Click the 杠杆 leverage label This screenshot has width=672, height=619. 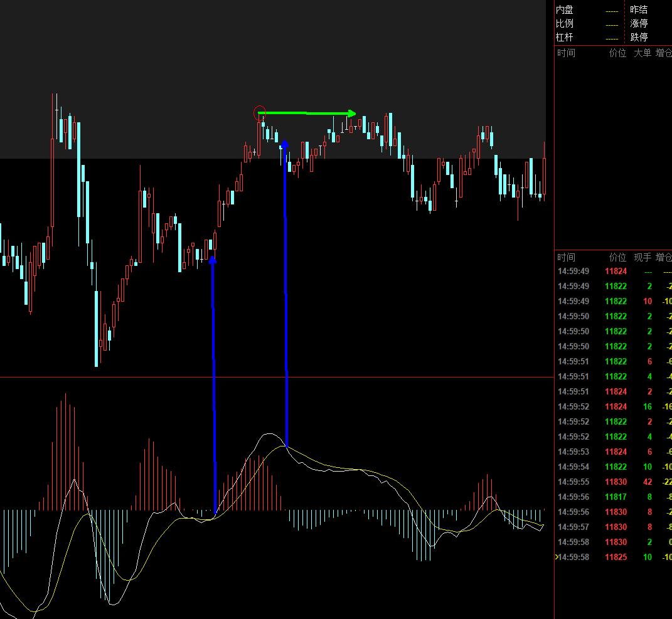coord(565,38)
